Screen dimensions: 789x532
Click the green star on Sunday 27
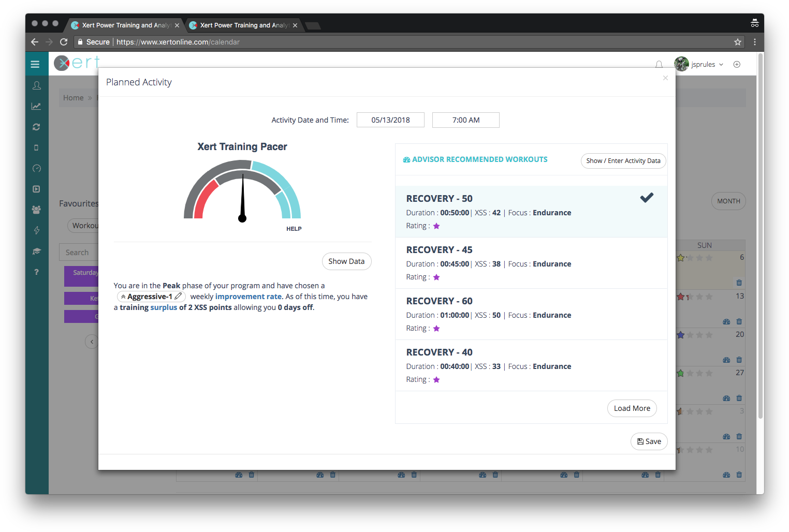[681, 373]
